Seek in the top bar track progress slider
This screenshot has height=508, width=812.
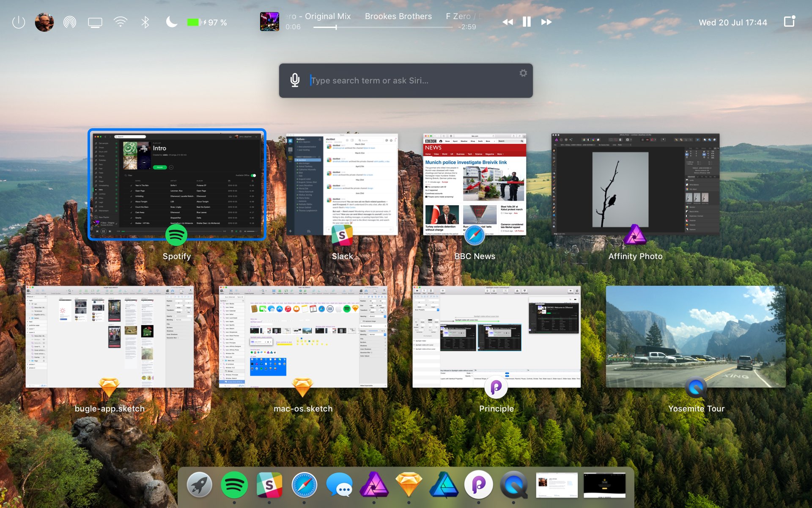click(383, 27)
